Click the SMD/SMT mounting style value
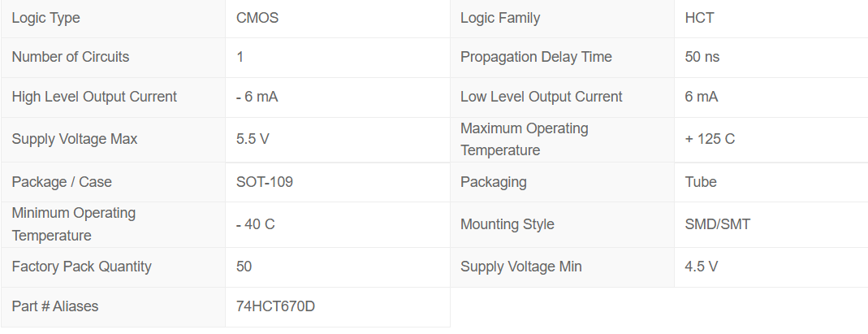This screenshot has height=334, width=868. (x=717, y=224)
